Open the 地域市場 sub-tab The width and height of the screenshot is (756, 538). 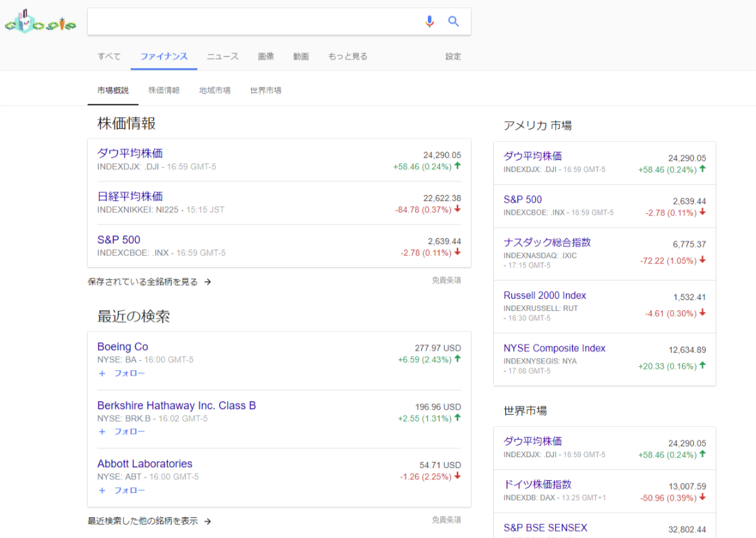click(x=214, y=90)
